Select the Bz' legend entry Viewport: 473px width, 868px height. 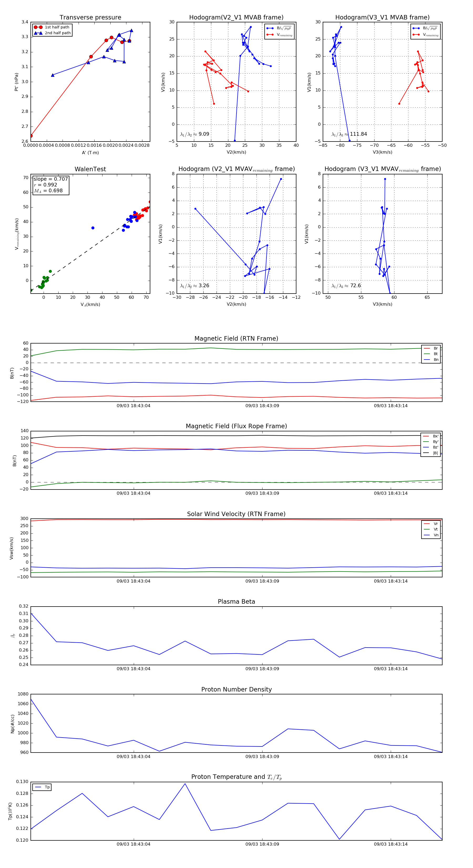[x=431, y=447]
